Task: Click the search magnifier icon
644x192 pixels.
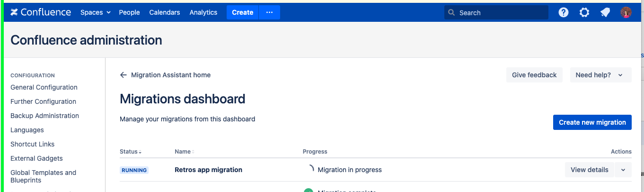Action: (x=452, y=13)
